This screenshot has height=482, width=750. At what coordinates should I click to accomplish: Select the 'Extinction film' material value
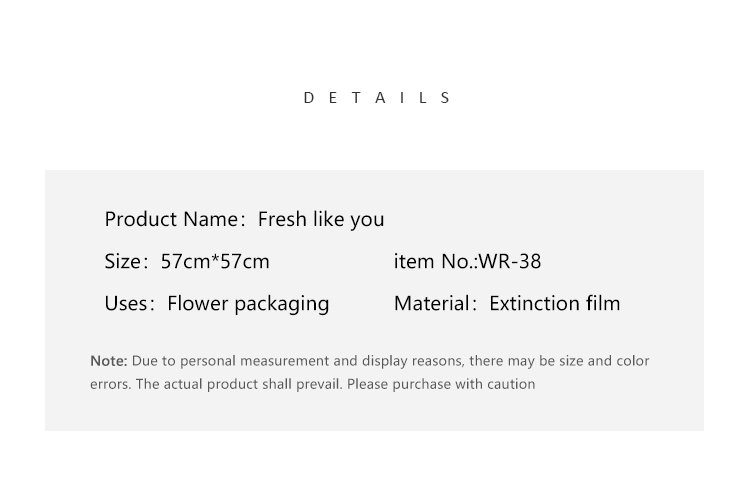pos(555,304)
